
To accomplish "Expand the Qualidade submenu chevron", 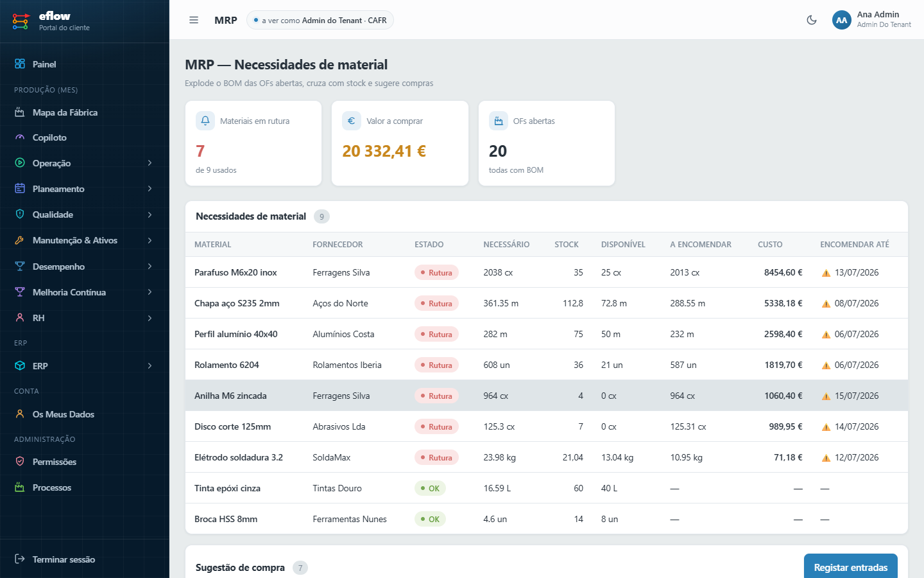I will 150,215.
